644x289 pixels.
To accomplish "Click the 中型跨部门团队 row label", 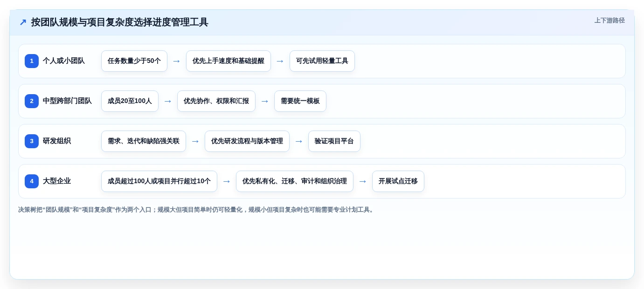I will [x=67, y=101].
